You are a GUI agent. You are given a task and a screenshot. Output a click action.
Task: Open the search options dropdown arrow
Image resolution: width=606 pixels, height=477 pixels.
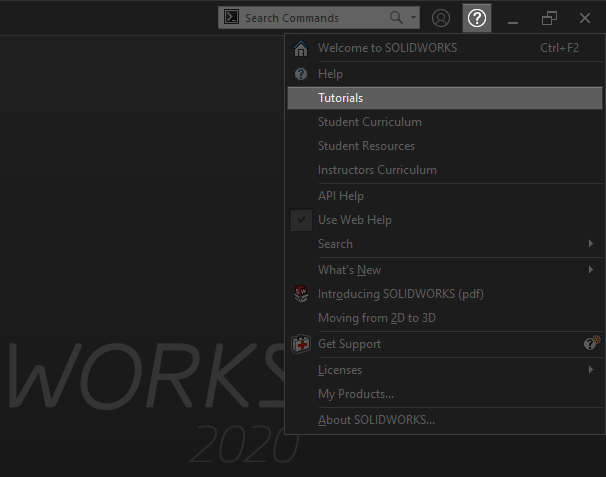(x=414, y=17)
